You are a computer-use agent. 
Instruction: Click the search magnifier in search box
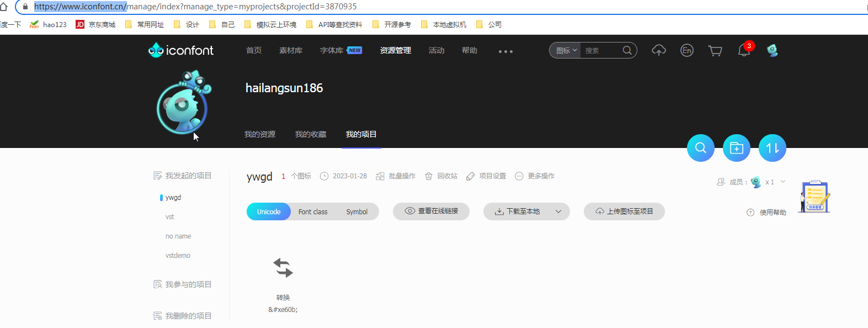(627, 50)
